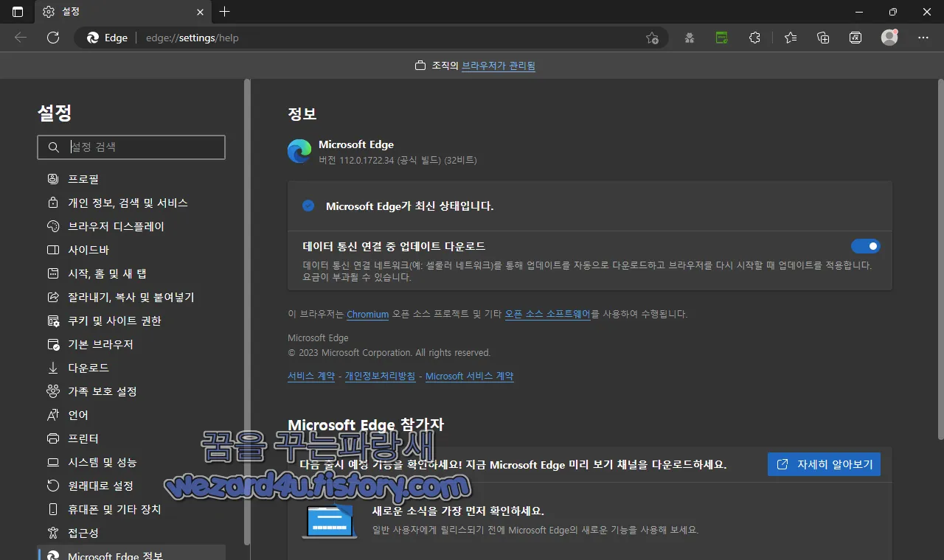Click the 휴대폰 및 기타 장치 icon

[53, 509]
